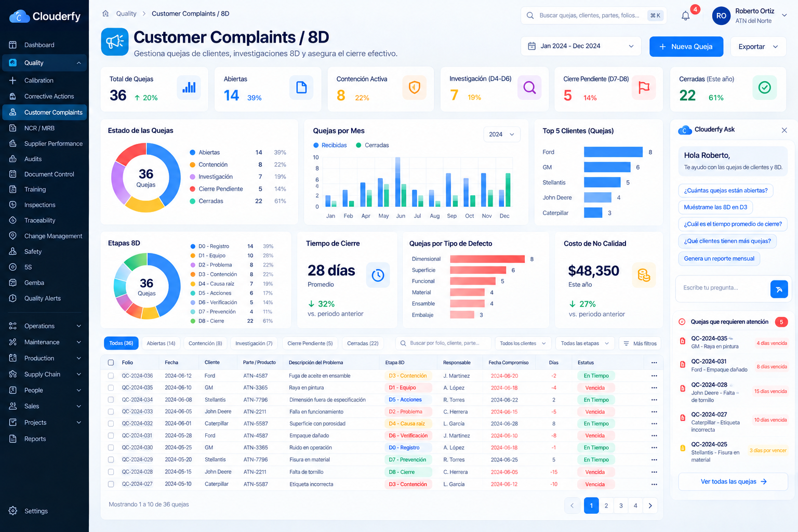
Task: Expand the Operations sidebar section
Action: (x=45, y=326)
